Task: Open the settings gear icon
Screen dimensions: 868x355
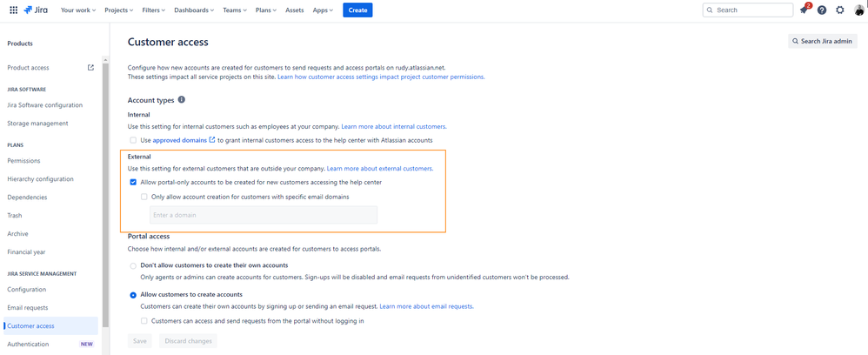Action: pyautogui.click(x=840, y=10)
